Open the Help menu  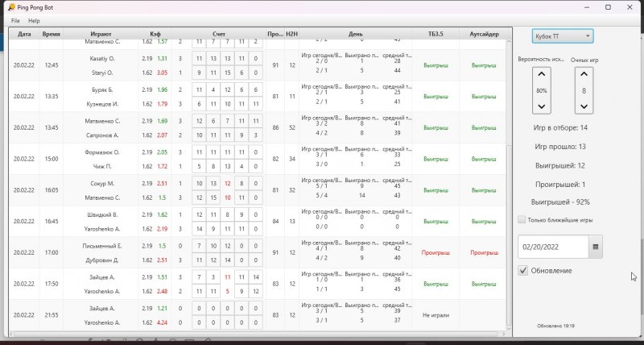click(x=34, y=20)
